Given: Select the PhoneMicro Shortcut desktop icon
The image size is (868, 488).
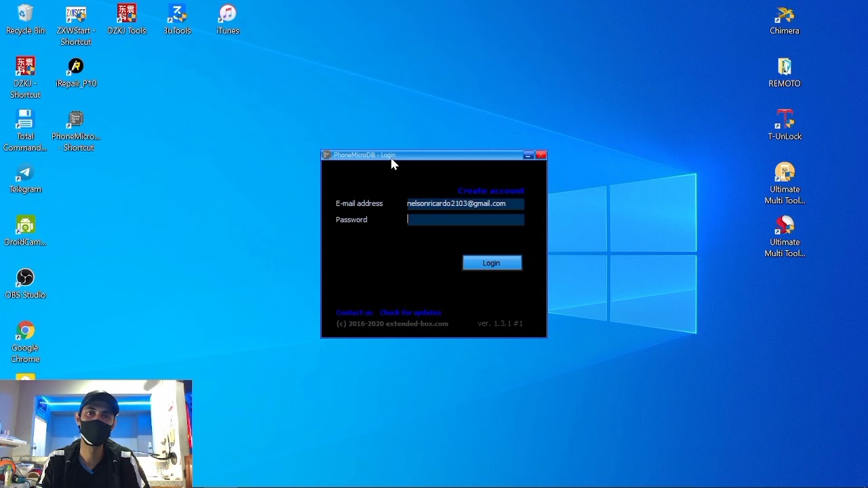Looking at the screenshot, I should click(x=76, y=131).
